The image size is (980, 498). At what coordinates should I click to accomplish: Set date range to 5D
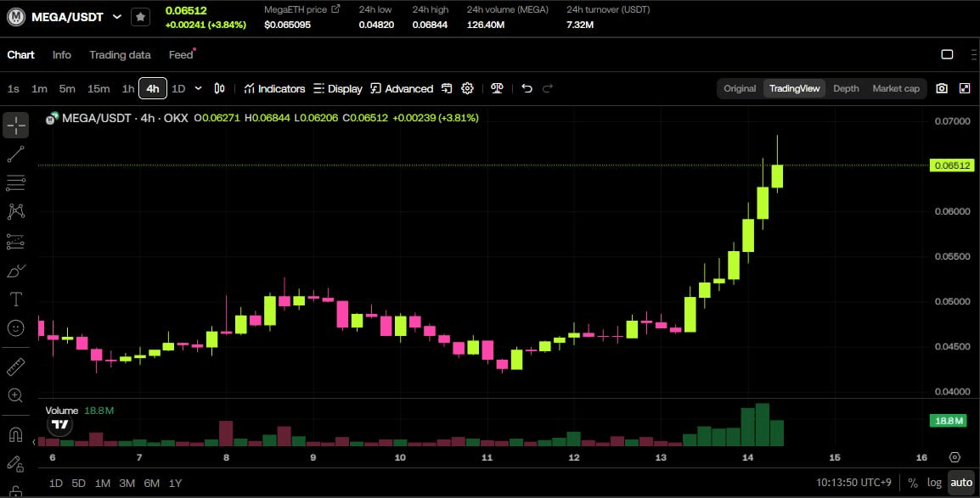tap(79, 483)
